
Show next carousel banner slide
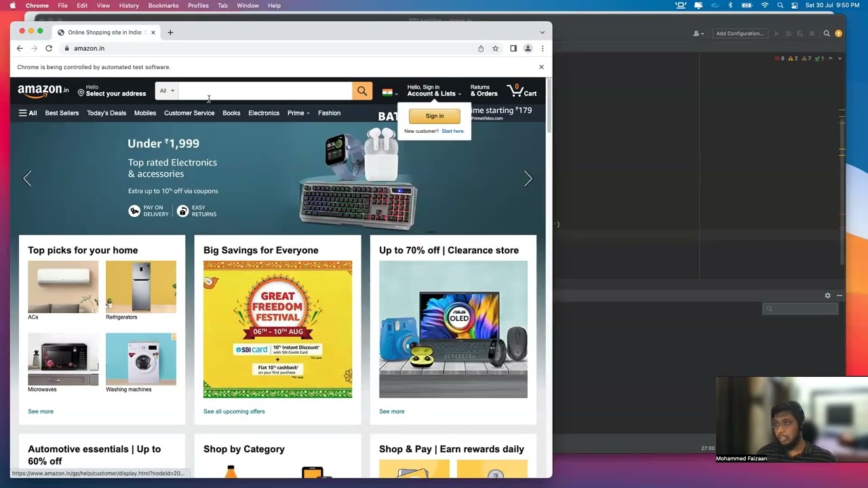pyautogui.click(x=528, y=178)
